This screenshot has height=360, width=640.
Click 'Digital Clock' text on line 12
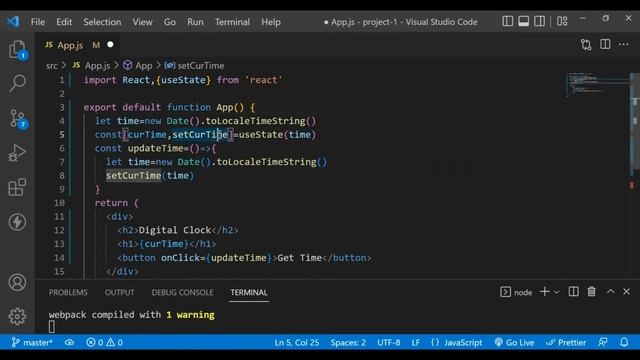[175, 230]
